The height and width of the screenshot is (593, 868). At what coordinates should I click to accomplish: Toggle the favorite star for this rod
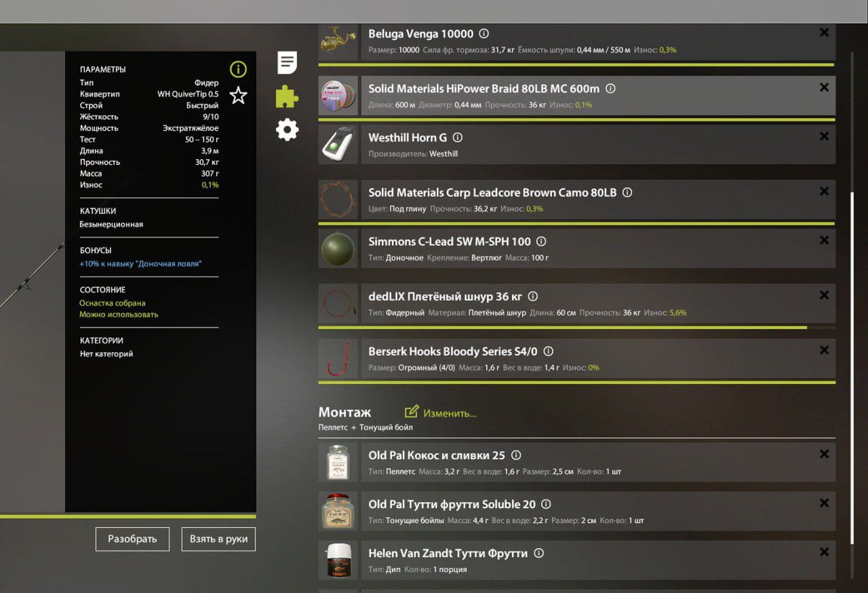238,95
